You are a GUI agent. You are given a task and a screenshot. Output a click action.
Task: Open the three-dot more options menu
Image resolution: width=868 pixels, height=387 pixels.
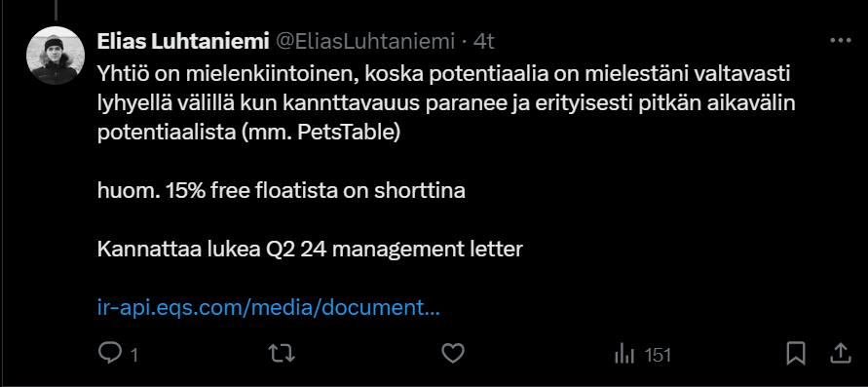(x=841, y=41)
